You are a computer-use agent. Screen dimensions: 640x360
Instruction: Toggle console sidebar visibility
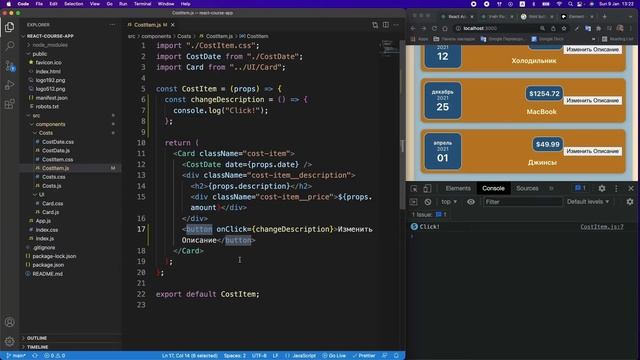pyautogui.click(x=413, y=202)
